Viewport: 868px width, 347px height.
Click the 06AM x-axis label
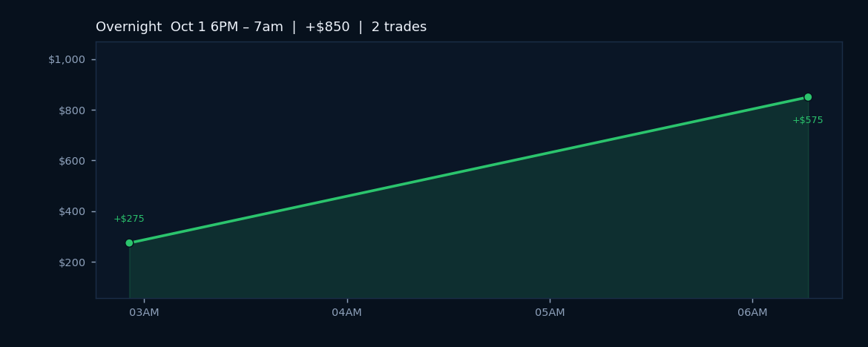[x=752, y=313]
